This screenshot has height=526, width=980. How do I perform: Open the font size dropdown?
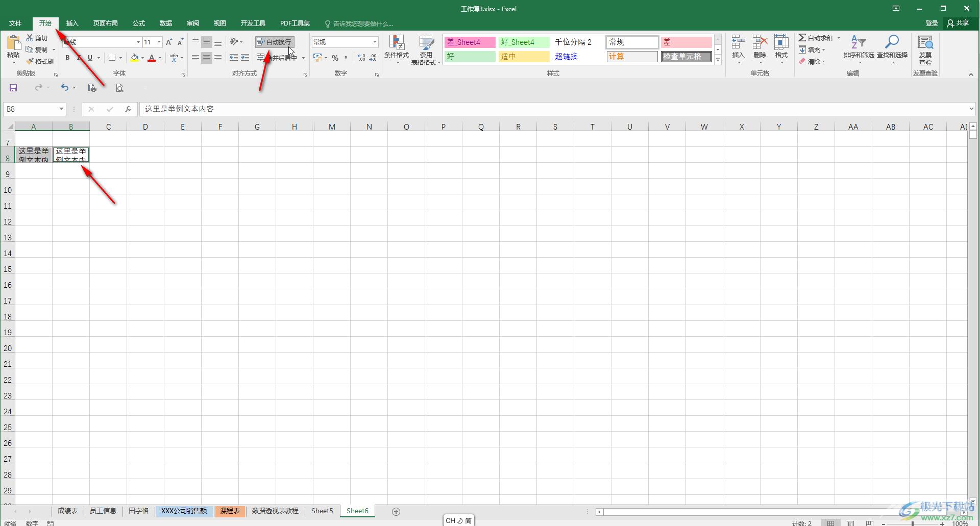(x=159, y=42)
